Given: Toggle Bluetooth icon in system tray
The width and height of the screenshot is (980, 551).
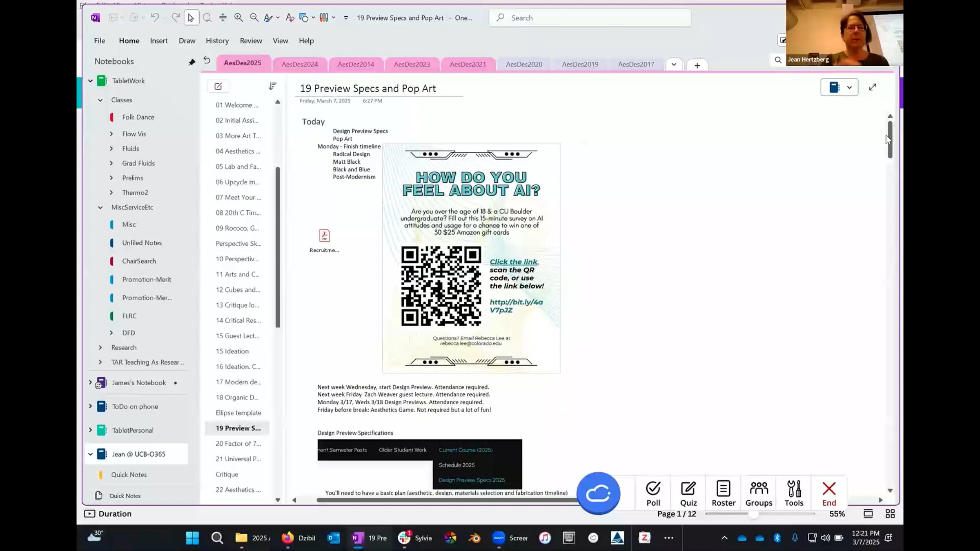Looking at the screenshot, I should click(x=777, y=538).
